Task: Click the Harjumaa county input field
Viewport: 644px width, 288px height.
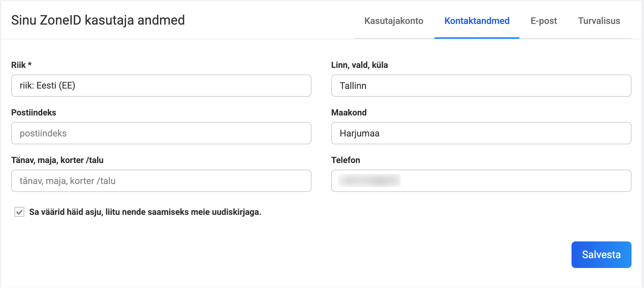Action: point(481,133)
